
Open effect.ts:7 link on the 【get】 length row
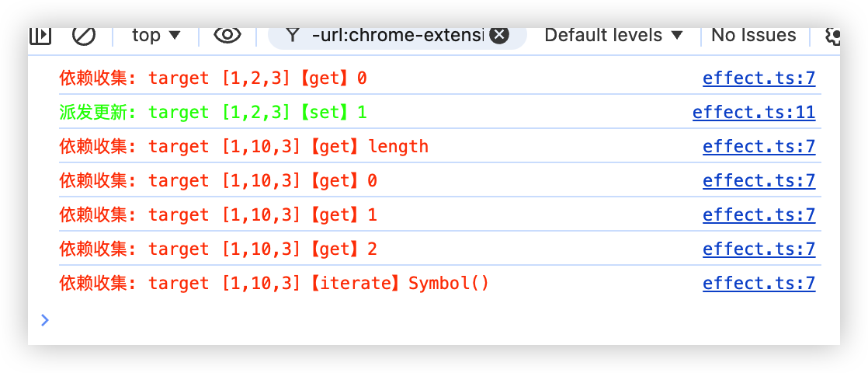759,147
